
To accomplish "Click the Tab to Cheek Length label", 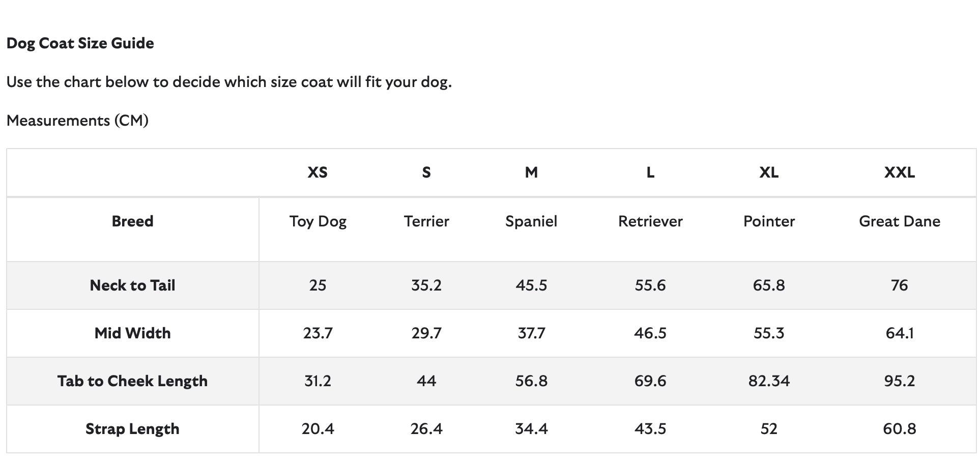I will point(132,381).
